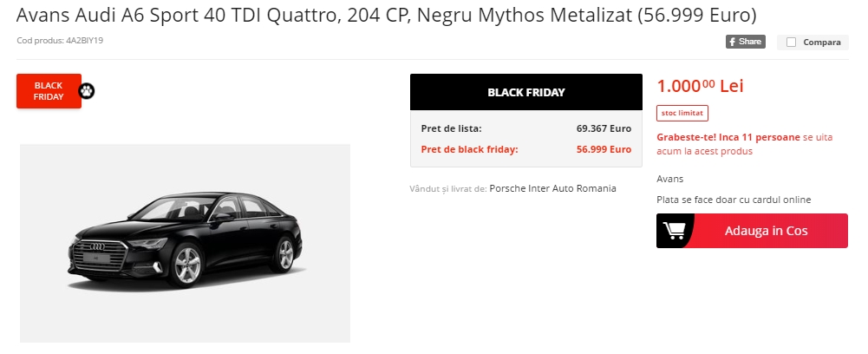
Task: Open the black Audi A6 product image
Action: [x=185, y=243]
